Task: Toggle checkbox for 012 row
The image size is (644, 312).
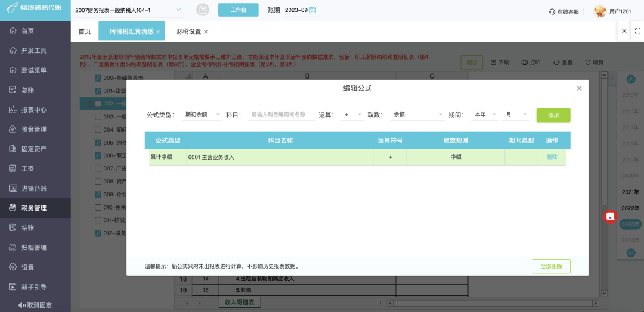Action: click(98, 233)
